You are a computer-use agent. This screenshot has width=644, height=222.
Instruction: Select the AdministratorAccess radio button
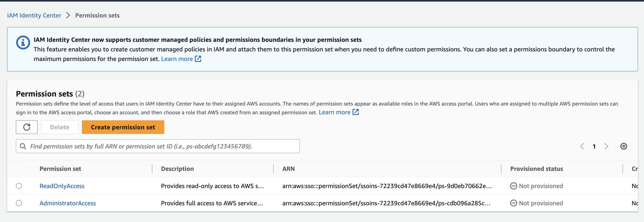coord(19,203)
